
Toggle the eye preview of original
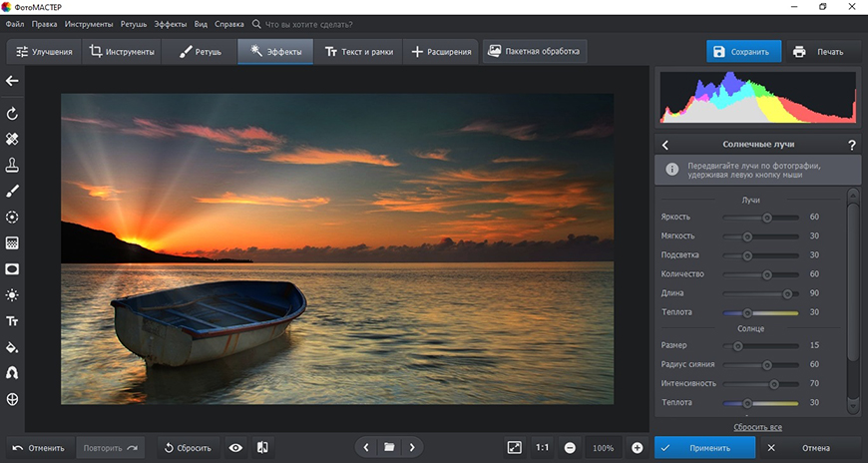(x=236, y=448)
